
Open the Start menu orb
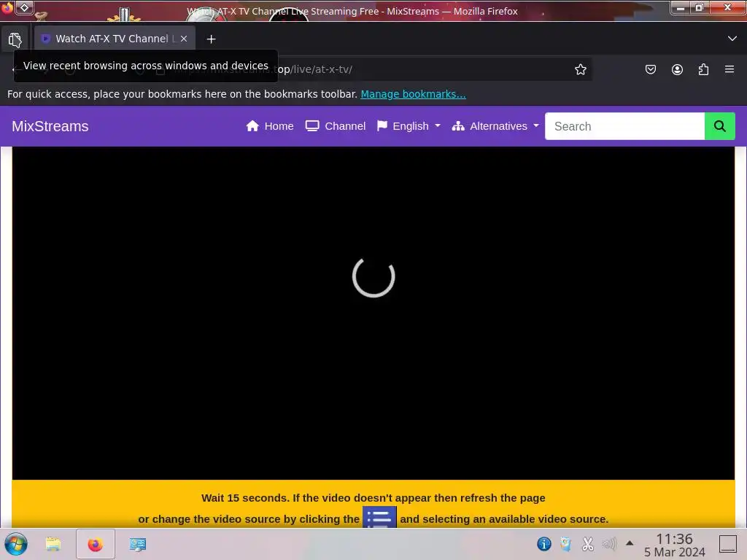(16, 544)
